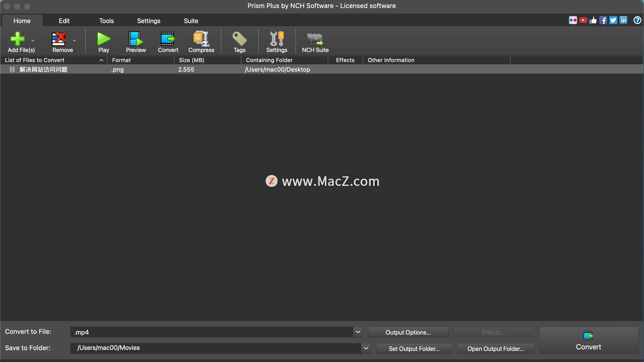This screenshot has width=644, height=362.
Task: Click the 2.555 size value
Action: pyautogui.click(x=186, y=69)
